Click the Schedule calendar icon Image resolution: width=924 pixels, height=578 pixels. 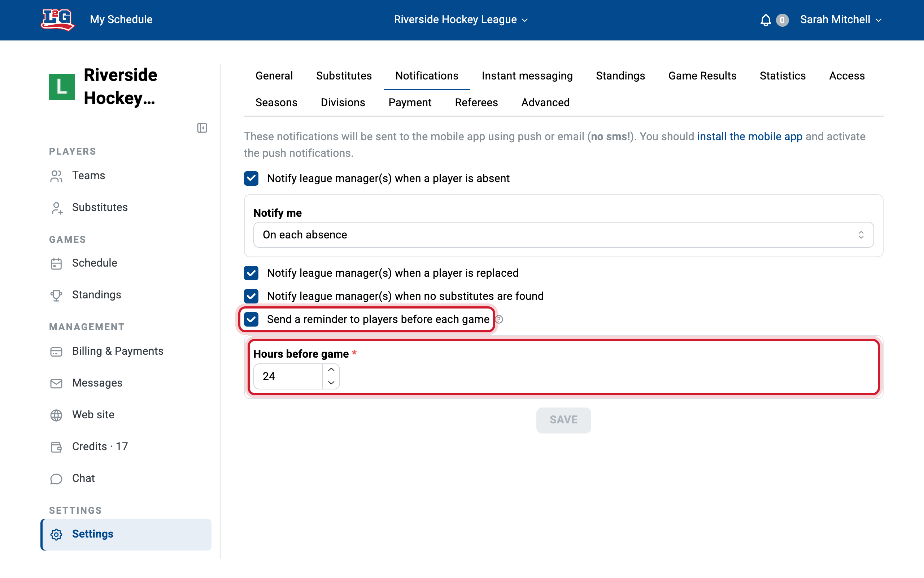pyautogui.click(x=56, y=264)
